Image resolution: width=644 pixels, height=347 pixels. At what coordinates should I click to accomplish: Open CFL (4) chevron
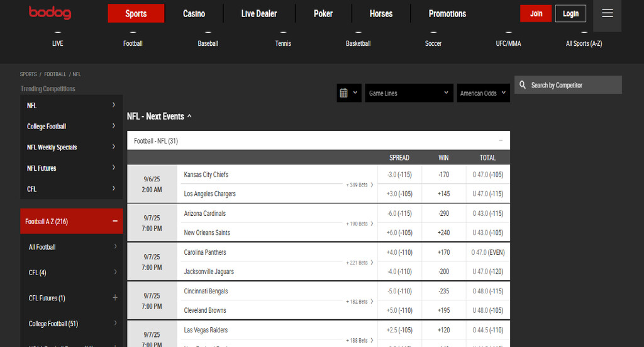[x=116, y=272]
